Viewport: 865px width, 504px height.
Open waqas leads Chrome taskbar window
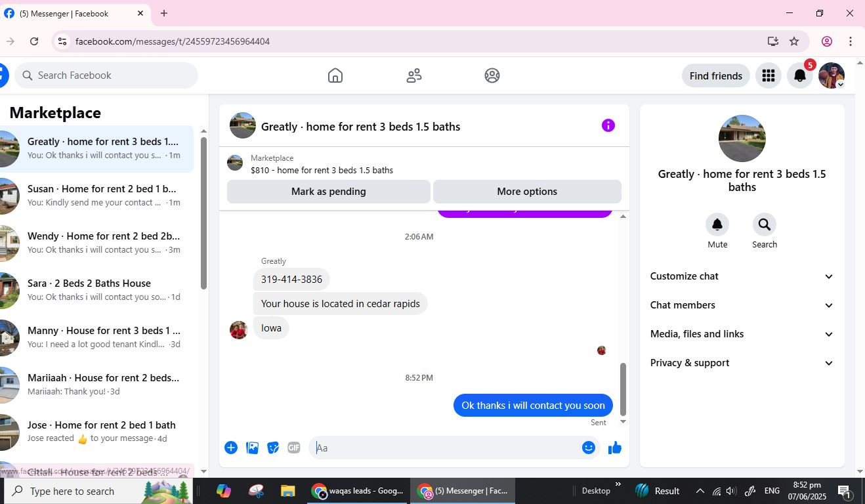tap(359, 491)
